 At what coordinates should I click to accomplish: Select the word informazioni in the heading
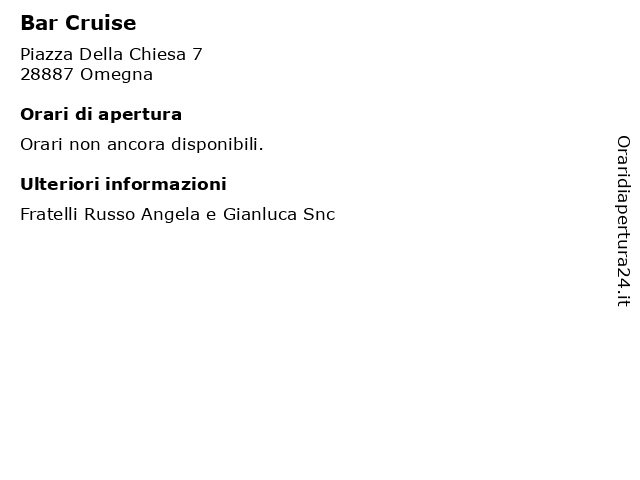(x=166, y=184)
